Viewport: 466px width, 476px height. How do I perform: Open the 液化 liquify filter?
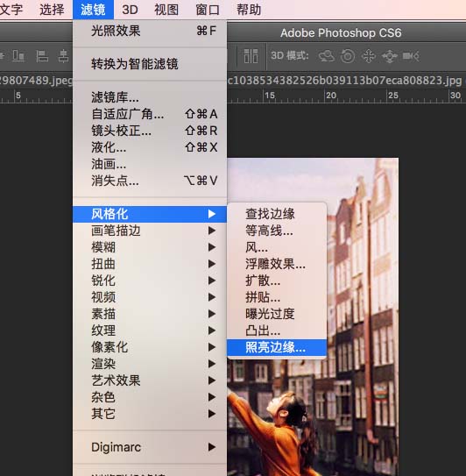tap(150, 147)
